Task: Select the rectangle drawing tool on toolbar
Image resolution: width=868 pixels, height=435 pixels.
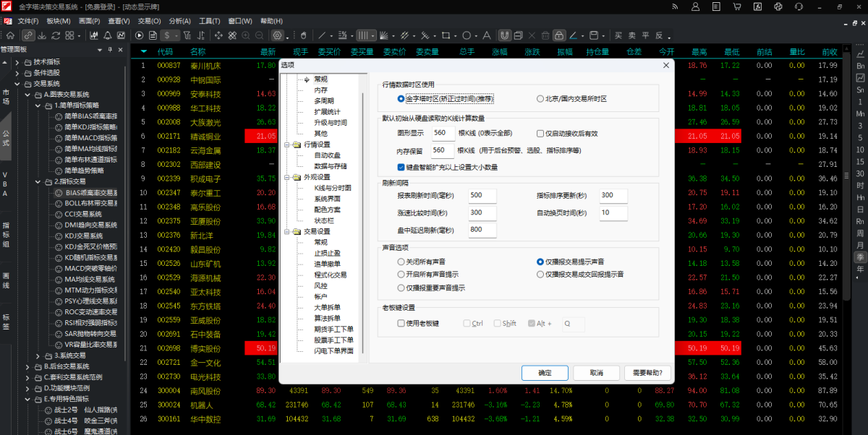Action: click(x=448, y=34)
